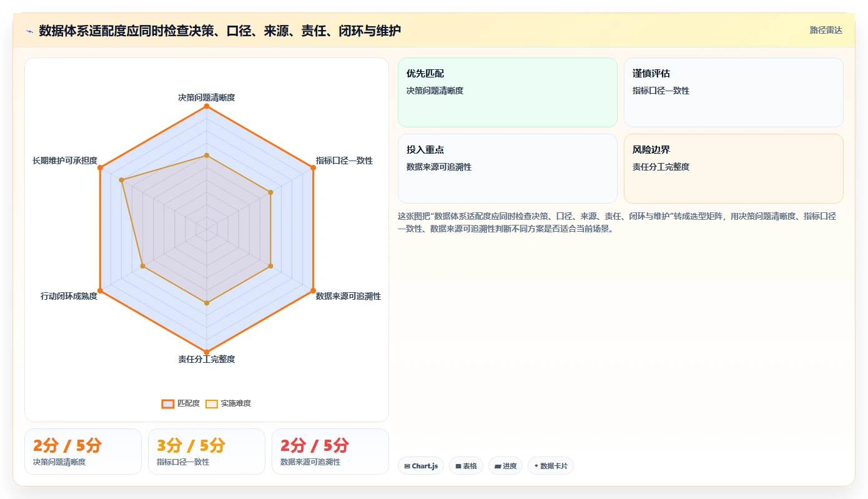Select the 数据卡片 tag
The width and height of the screenshot is (868, 499).
click(x=550, y=466)
